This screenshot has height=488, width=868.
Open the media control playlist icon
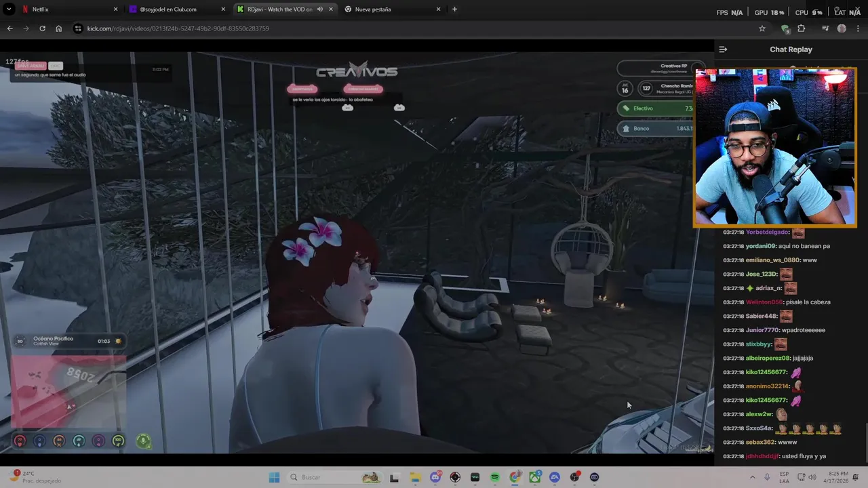tap(825, 28)
